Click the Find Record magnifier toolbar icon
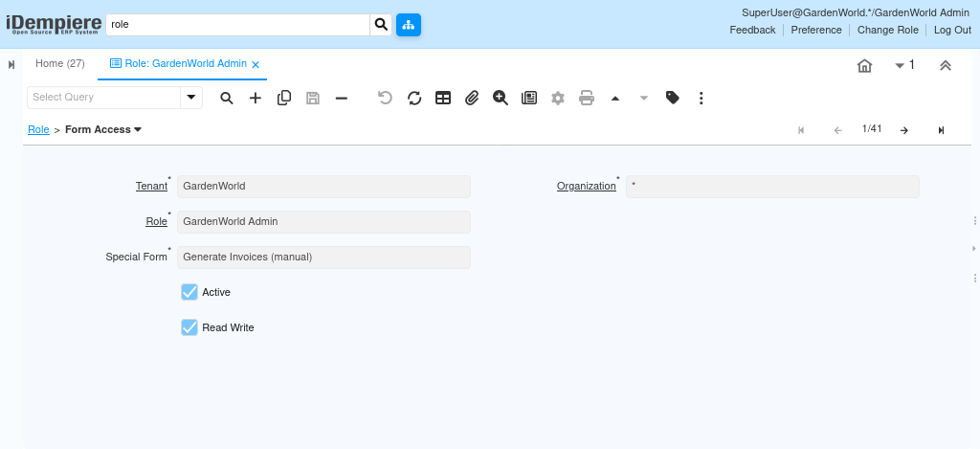Viewport: 980px width, 449px height. 227,99
